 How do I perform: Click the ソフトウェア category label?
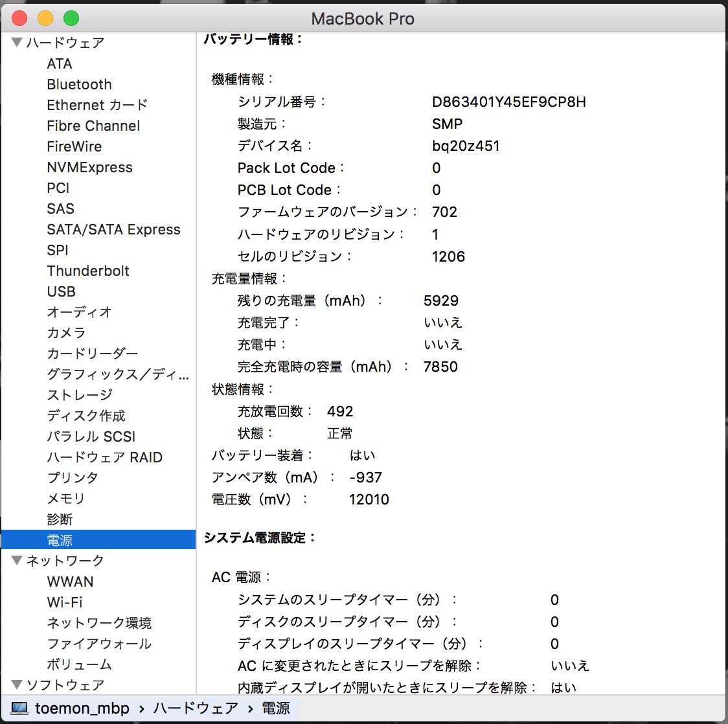[x=65, y=684]
